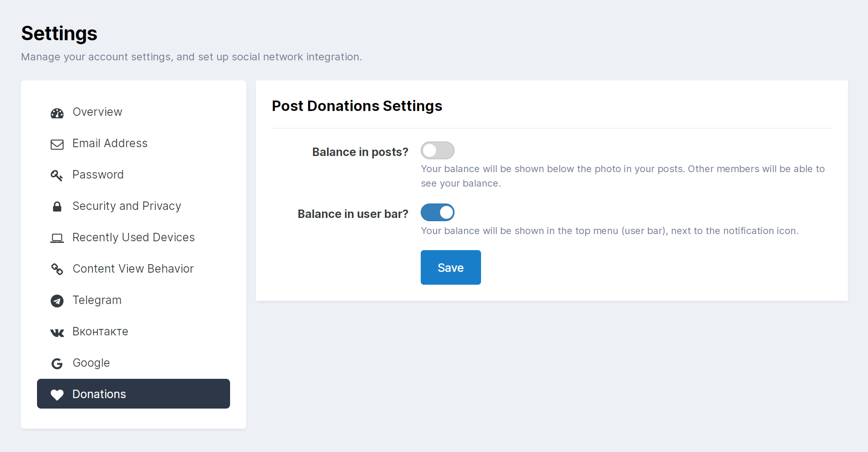This screenshot has width=868, height=452.
Task: Click the Password key icon
Action: 57,176
